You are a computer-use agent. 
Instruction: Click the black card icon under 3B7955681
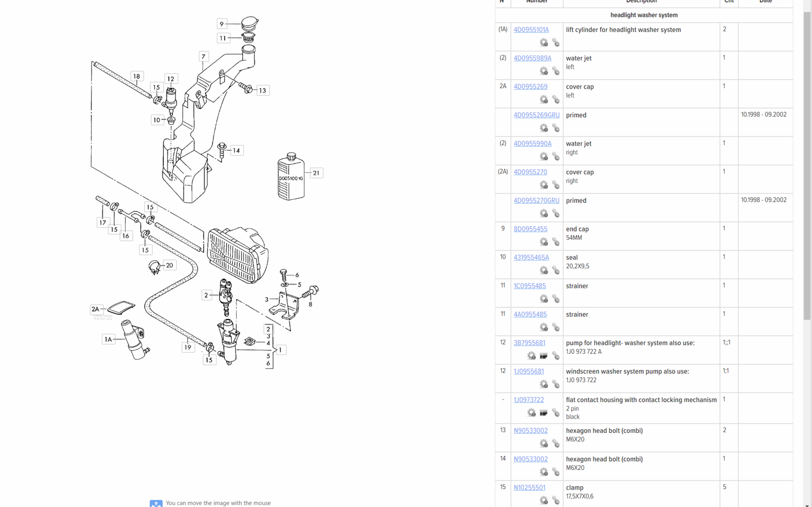[544, 356]
